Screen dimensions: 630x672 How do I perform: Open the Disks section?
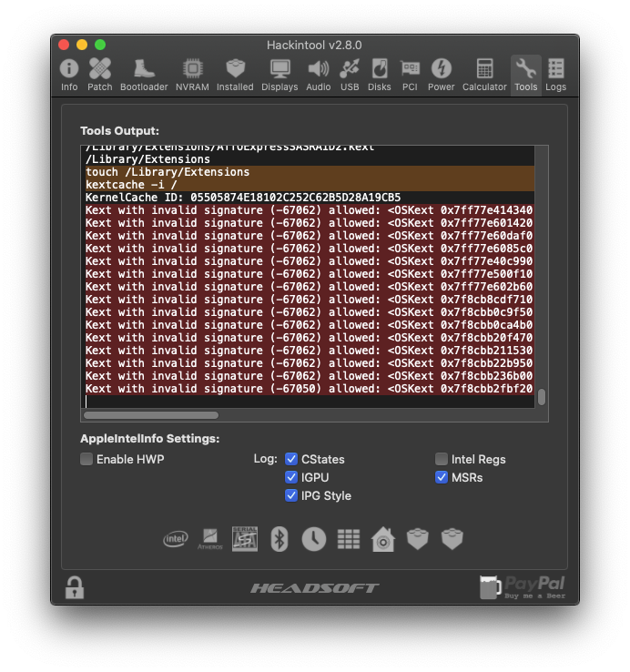[380, 75]
